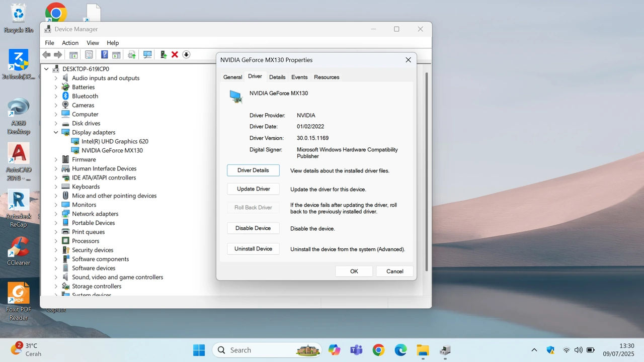The width and height of the screenshot is (644, 362).
Task: Click the computer tower with green arrow icon
Action: (164, 54)
